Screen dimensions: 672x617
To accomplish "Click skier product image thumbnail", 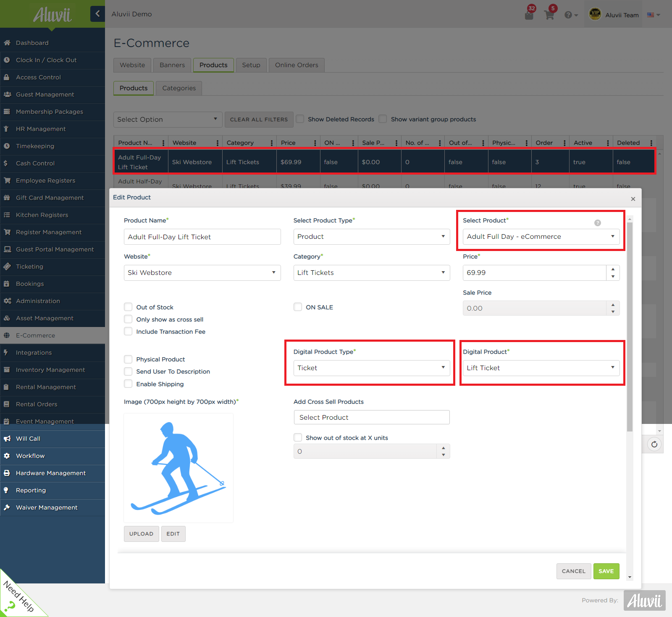I will (178, 468).
